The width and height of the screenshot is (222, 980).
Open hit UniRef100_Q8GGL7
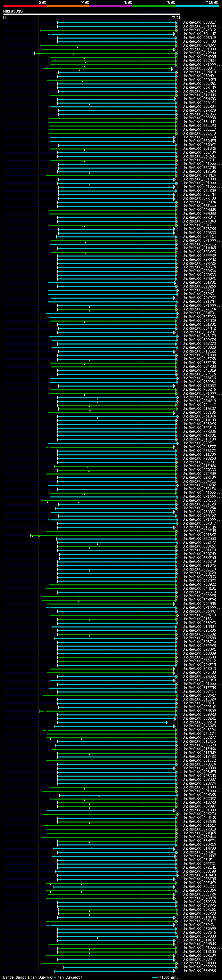(199, 23)
